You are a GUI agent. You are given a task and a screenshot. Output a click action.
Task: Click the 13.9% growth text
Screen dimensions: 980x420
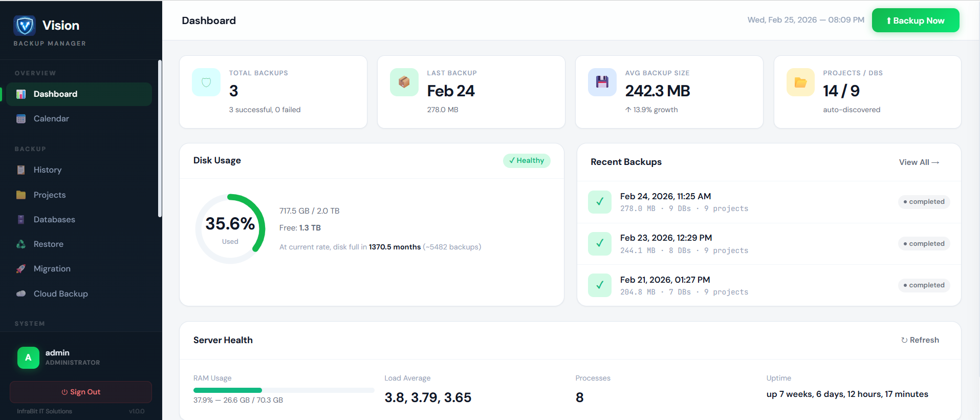(x=651, y=110)
